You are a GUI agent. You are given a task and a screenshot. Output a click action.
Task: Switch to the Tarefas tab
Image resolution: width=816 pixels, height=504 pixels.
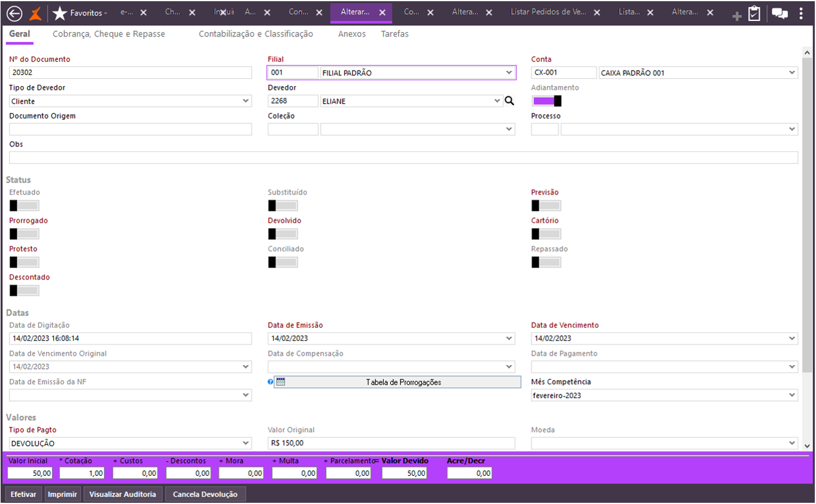click(395, 34)
